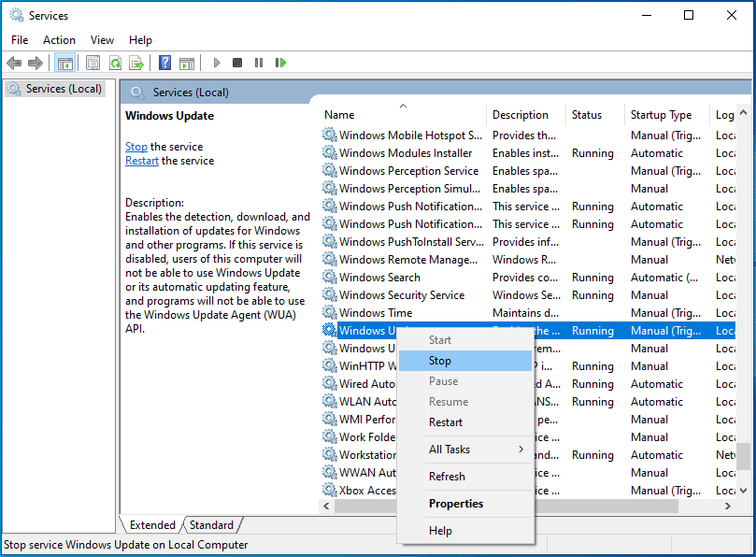The width and height of the screenshot is (756, 557).
Task: Click the horizontal scrollbar left arrow
Action: 326,506
